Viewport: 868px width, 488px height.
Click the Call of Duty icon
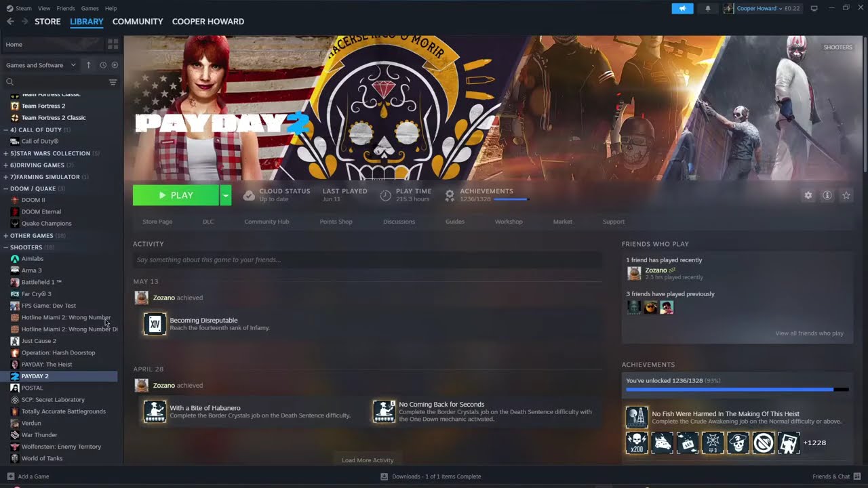point(15,141)
